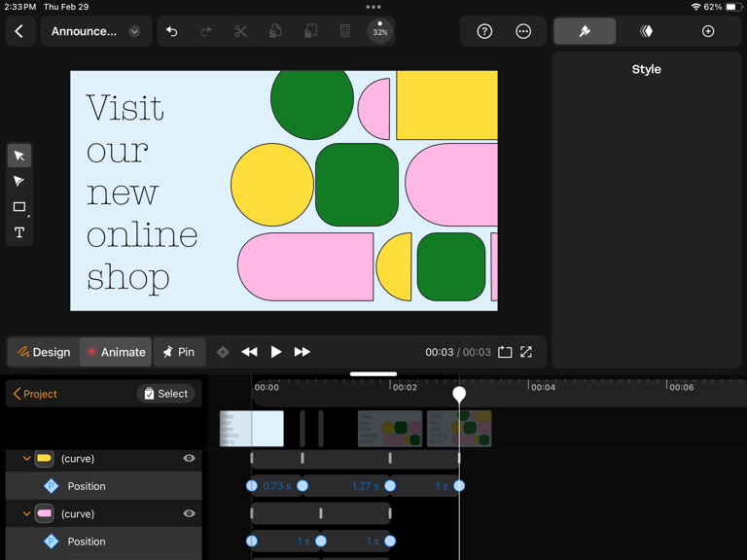Click the 00:06 mark on timeline ruler
Viewport: 747px width, 560px height.
point(681,388)
